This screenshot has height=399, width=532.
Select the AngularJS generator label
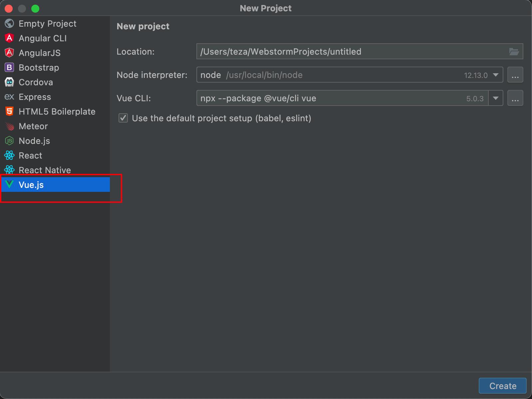(40, 53)
